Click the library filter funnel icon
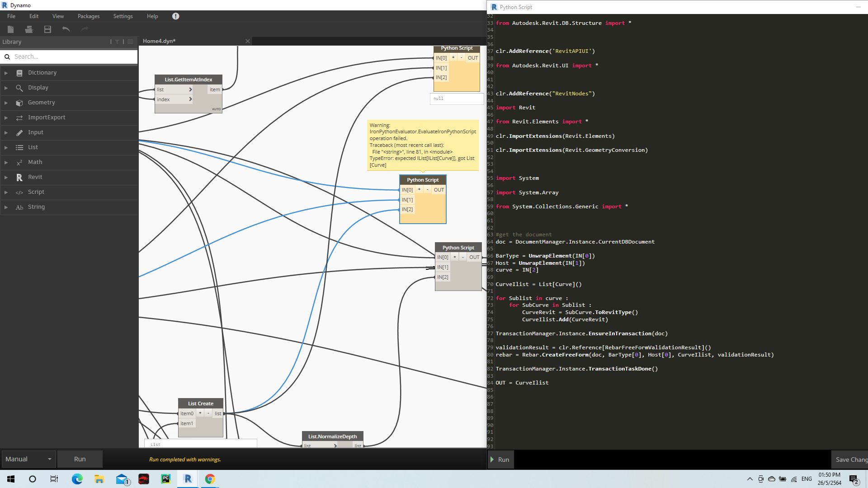868x488 pixels. click(117, 42)
